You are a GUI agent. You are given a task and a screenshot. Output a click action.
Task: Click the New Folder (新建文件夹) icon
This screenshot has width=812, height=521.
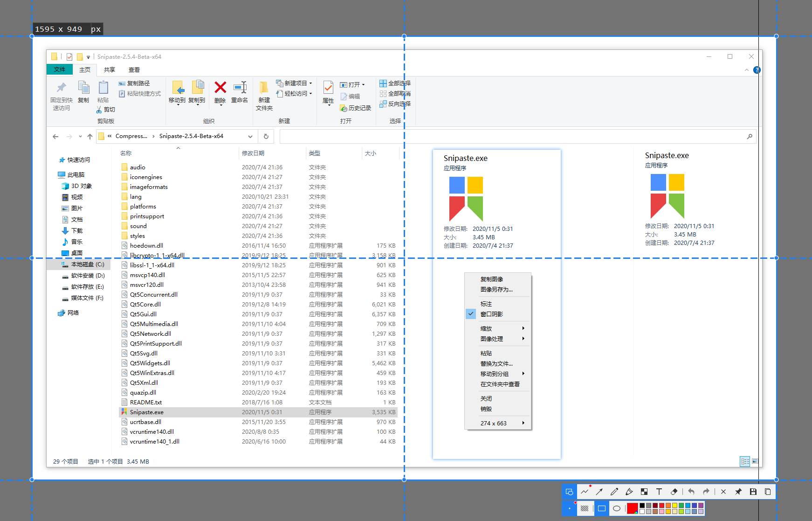pos(264,87)
